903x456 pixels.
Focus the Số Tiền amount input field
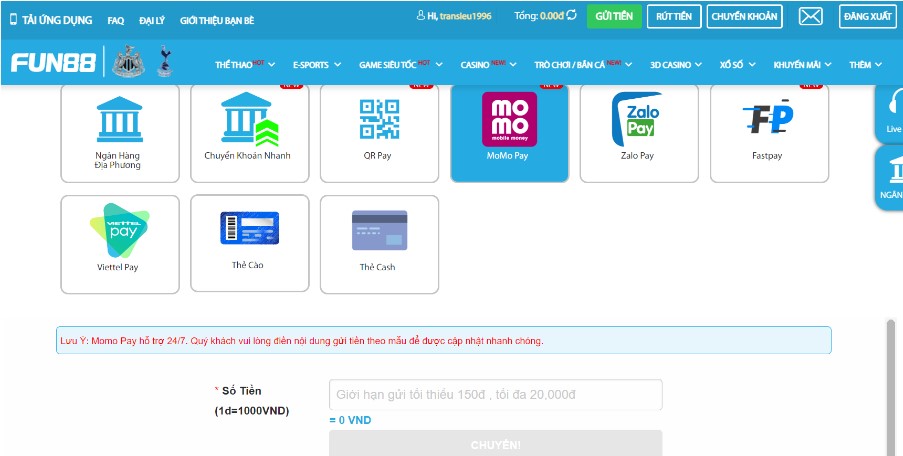(495, 395)
